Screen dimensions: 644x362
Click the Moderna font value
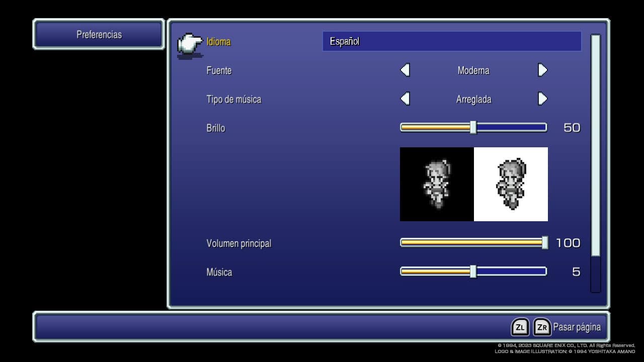tap(473, 70)
